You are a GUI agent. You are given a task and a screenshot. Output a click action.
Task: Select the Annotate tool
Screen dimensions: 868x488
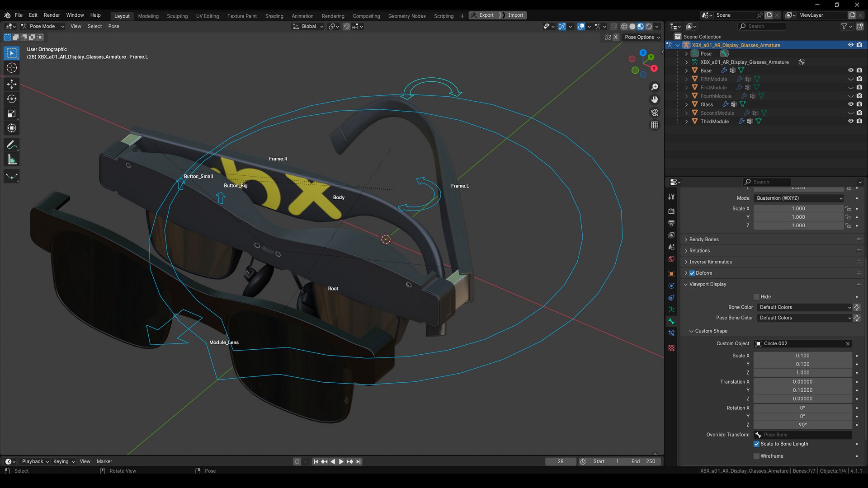12,145
